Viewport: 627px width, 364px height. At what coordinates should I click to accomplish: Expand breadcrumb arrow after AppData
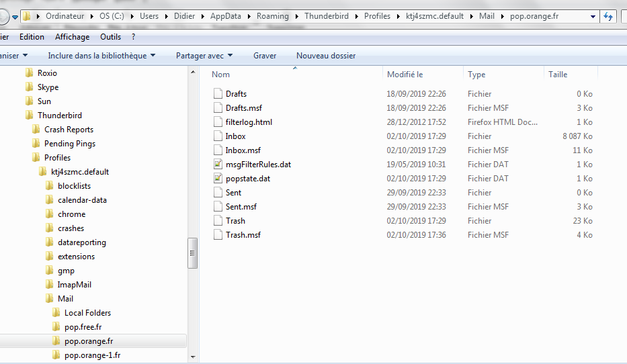coord(249,16)
